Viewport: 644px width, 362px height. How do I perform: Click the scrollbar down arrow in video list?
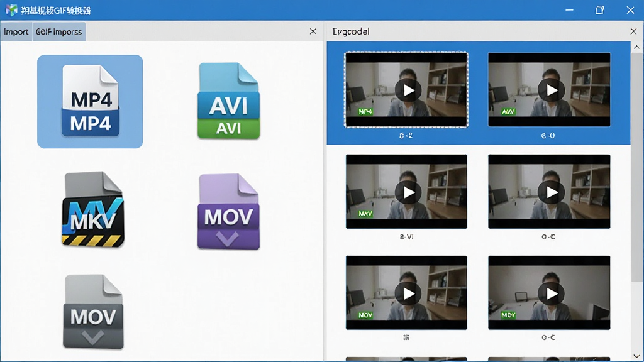(x=636, y=356)
